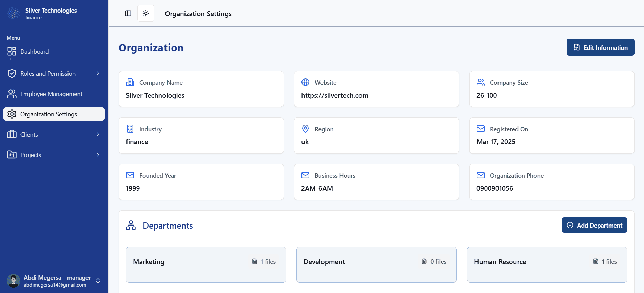Open the Human Resource department card
Screen dimensions: 644x293
[x=547, y=265]
